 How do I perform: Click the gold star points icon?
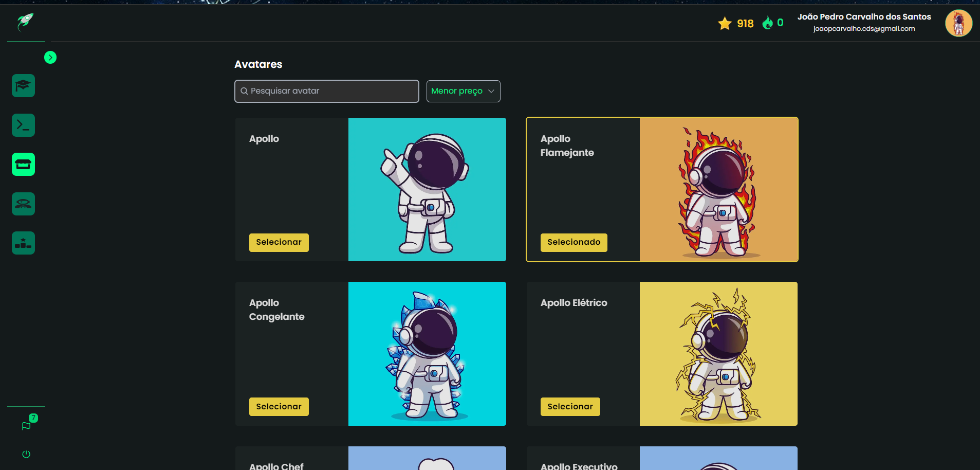coord(725,23)
